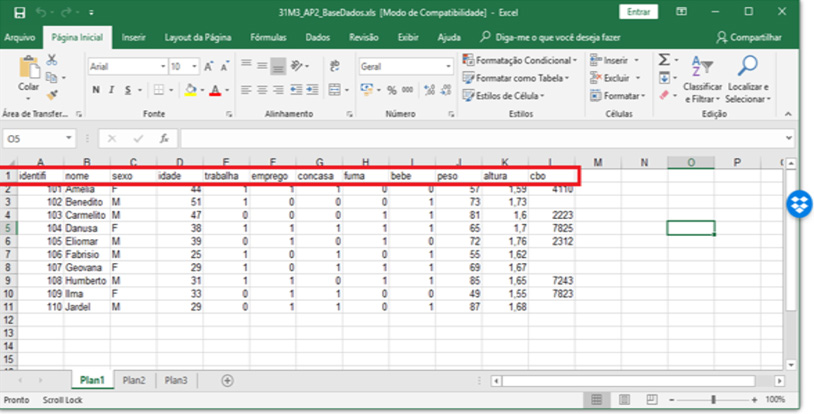Center text horizontally in cell

[262, 90]
